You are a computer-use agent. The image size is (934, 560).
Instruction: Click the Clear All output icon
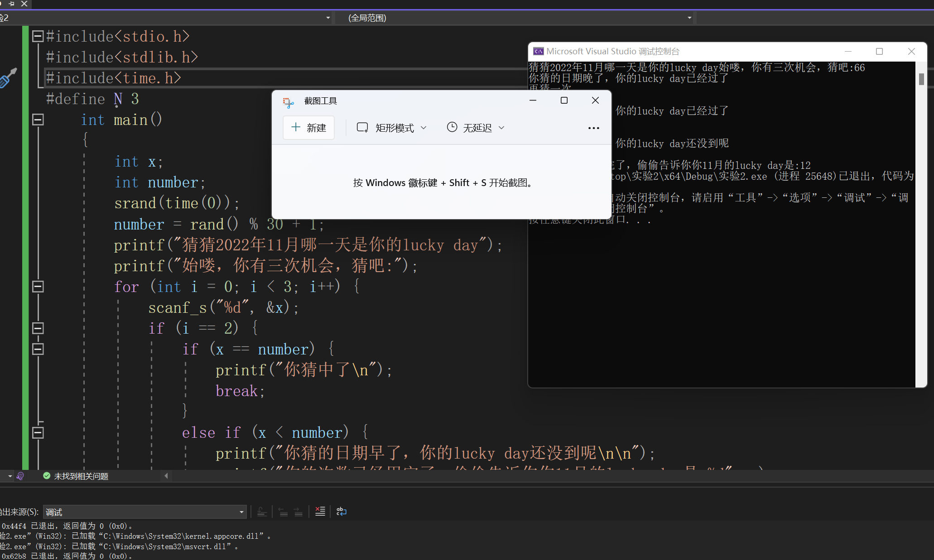coord(320,512)
